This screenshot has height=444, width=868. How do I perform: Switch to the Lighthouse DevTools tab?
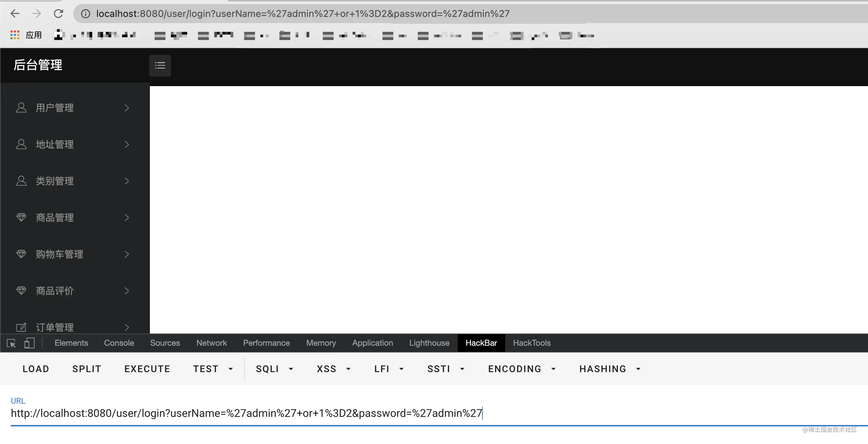tap(429, 343)
